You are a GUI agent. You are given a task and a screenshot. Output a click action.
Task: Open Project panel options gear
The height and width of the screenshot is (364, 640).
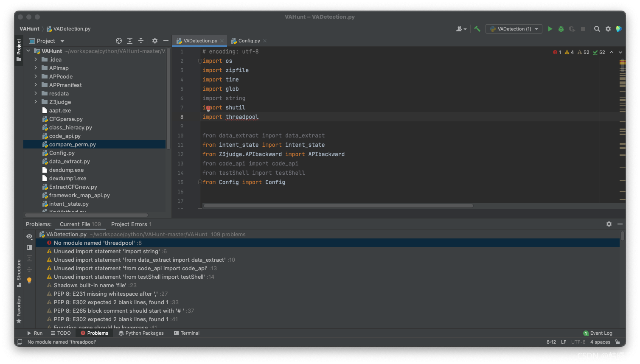(155, 41)
